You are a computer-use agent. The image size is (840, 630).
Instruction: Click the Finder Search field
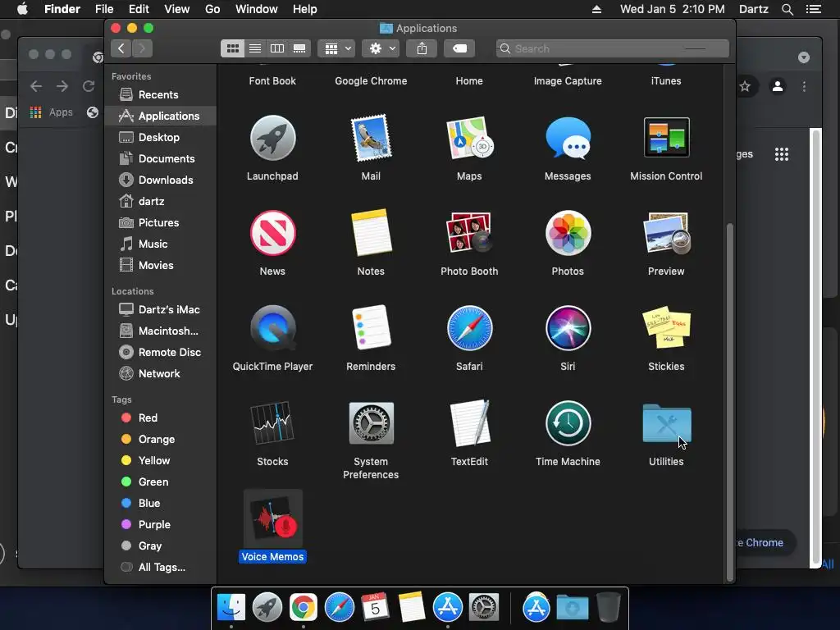pos(612,48)
